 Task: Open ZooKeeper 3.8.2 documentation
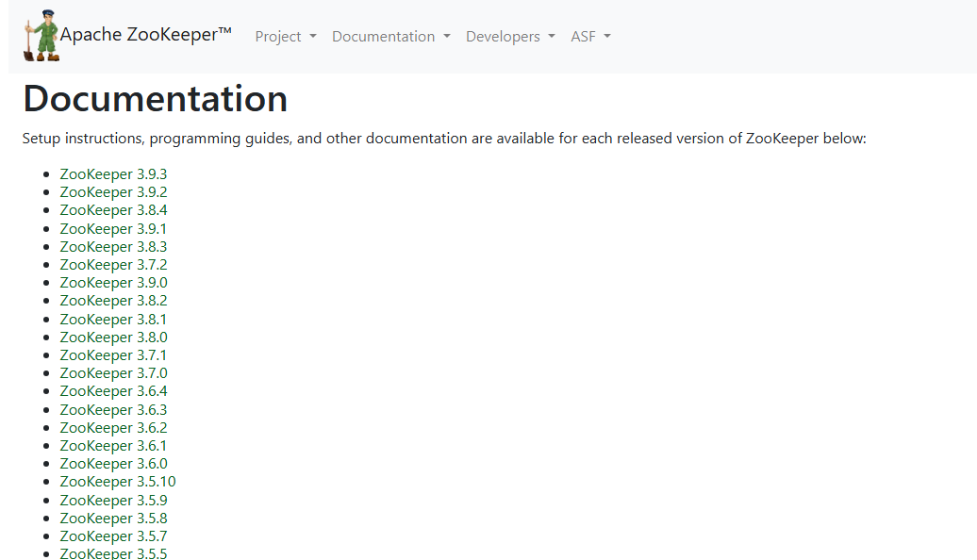click(x=113, y=301)
